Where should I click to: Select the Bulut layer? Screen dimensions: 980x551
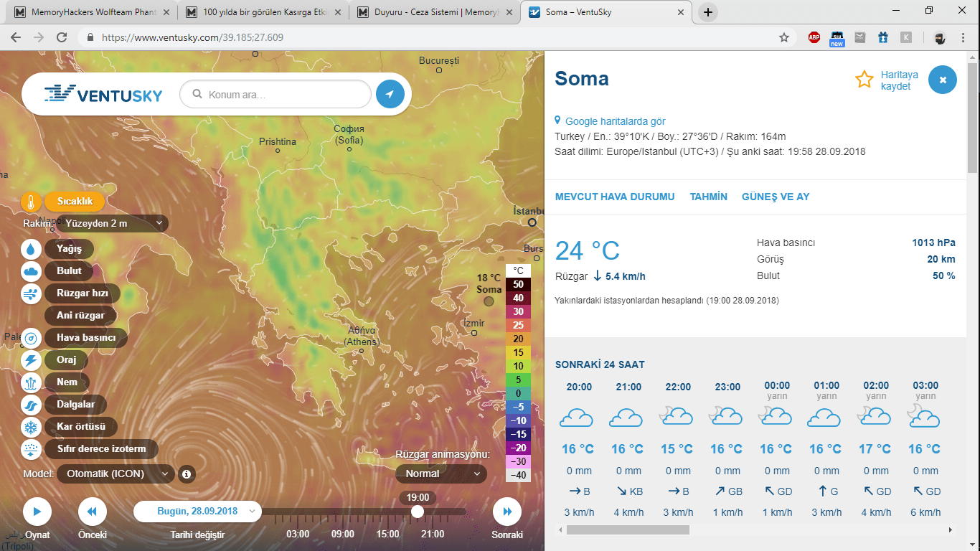70,271
